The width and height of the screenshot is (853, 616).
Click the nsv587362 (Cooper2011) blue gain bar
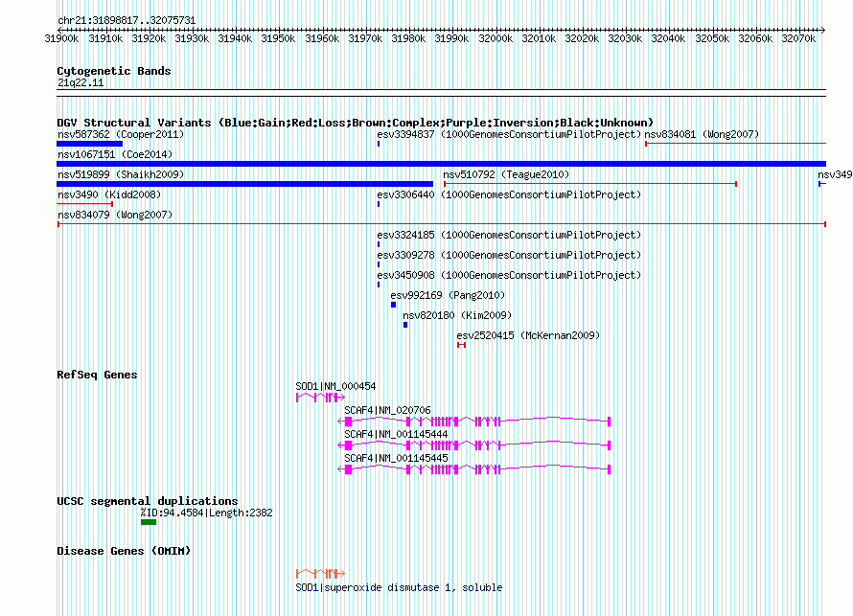(90, 144)
